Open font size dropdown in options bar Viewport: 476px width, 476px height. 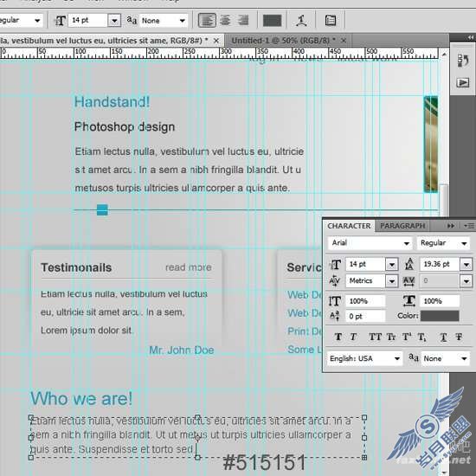click(114, 21)
